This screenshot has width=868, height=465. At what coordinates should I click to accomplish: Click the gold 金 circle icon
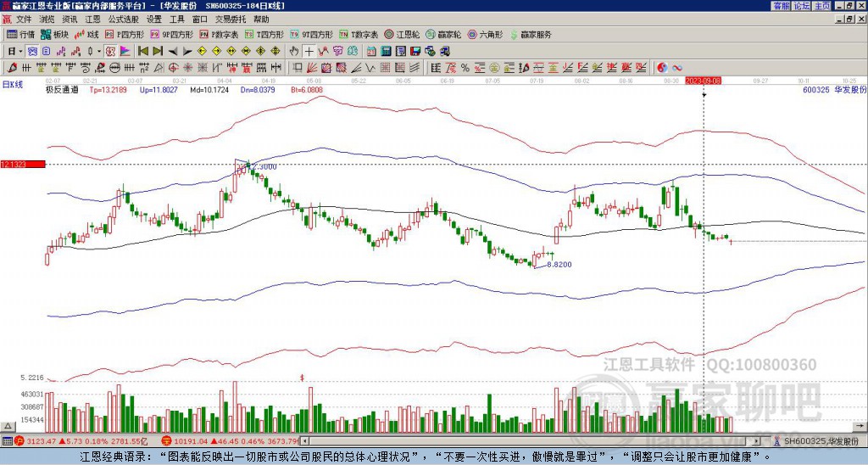pyautogui.click(x=494, y=68)
